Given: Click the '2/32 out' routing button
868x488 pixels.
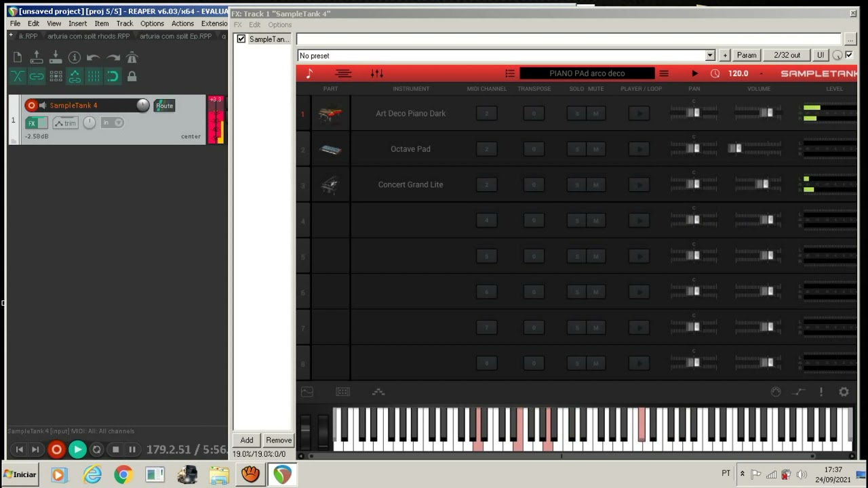Looking at the screenshot, I should pyautogui.click(x=787, y=56).
